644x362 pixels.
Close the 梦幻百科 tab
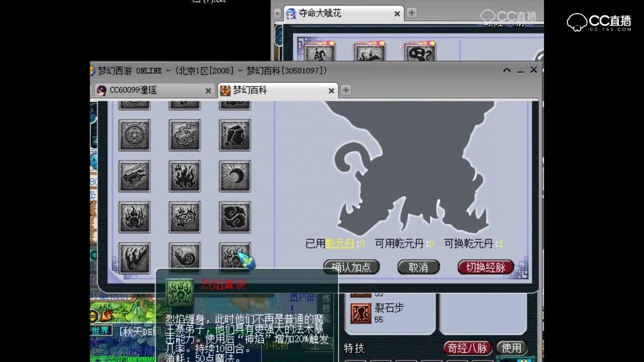point(331,90)
